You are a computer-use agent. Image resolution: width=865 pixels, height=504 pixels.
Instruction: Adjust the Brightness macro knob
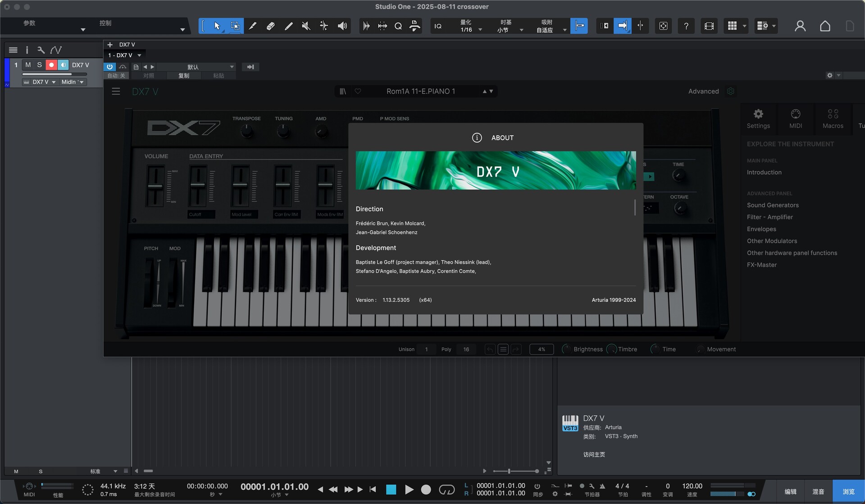[567, 349]
